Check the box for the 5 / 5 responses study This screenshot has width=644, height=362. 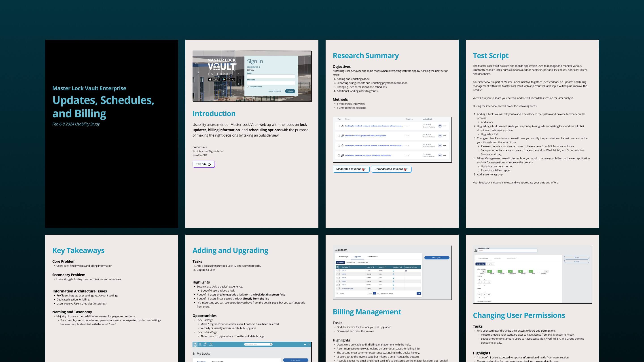[x=339, y=146]
